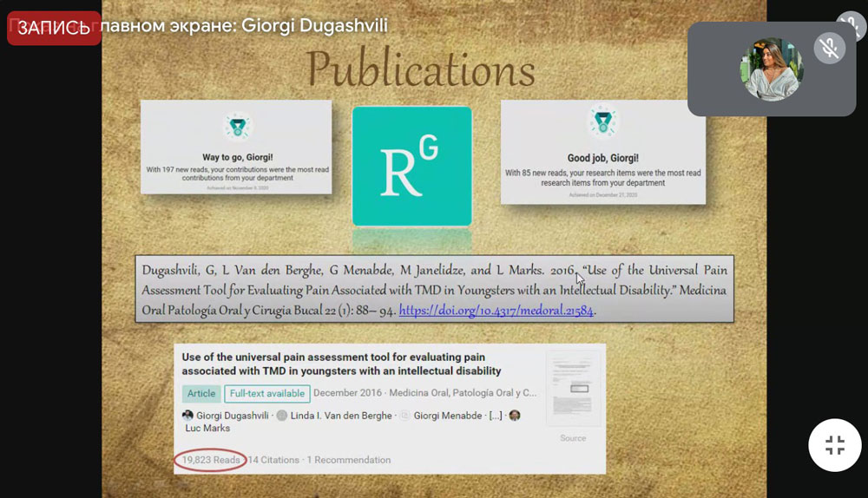Click the '1 Recommendation' text
The height and width of the screenshot is (498, 868).
(x=349, y=460)
